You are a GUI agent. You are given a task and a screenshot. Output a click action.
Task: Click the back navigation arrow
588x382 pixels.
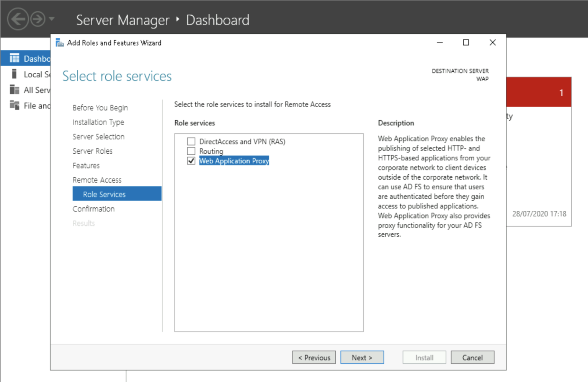[x=18, y=19]
